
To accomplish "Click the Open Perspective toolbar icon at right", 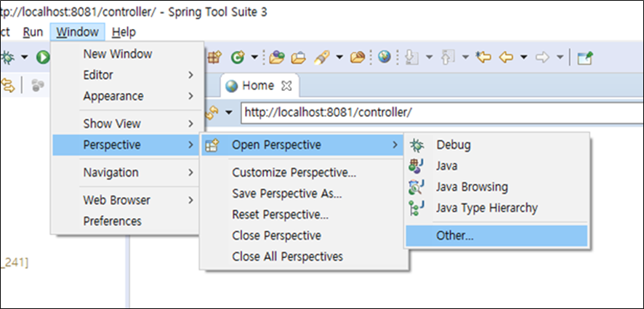I will pos(584,57).
